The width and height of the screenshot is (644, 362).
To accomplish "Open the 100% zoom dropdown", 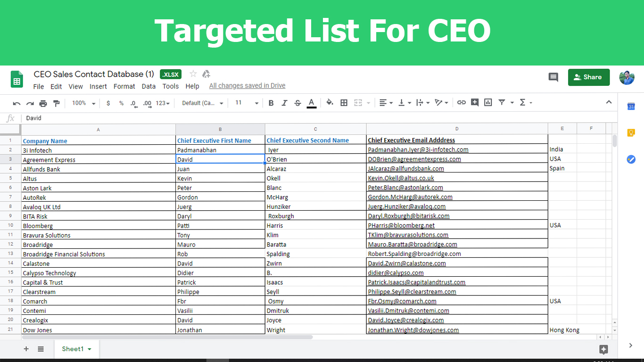I will pyautogui.click(x=83, y=103).
